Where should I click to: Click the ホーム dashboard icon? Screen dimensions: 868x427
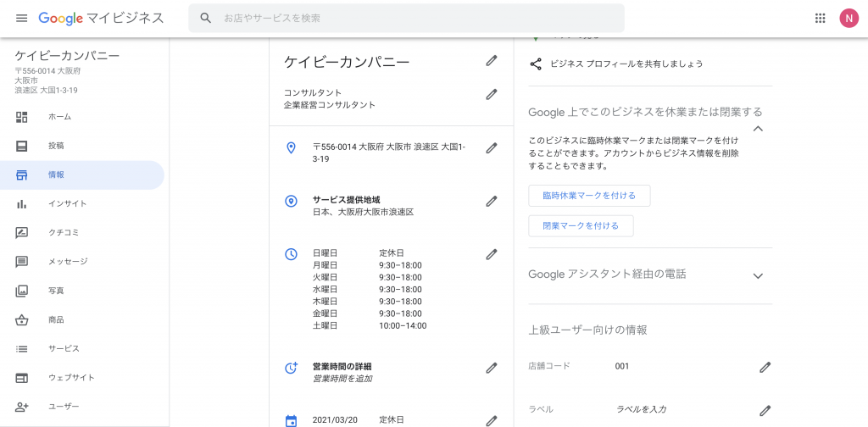(21, 117)
